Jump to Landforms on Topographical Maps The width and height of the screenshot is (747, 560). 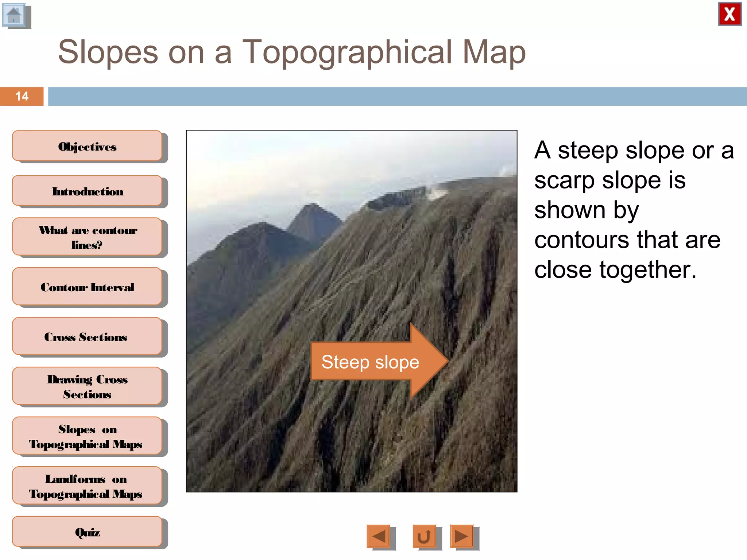pos(87,486)
